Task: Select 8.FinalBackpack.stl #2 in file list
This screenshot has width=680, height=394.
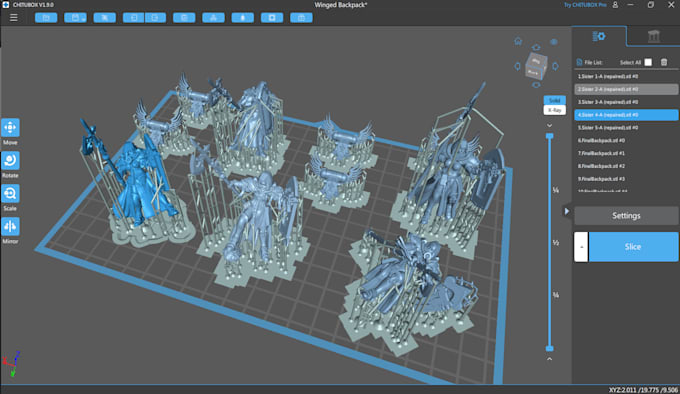Action: click(x=626, y=166)
